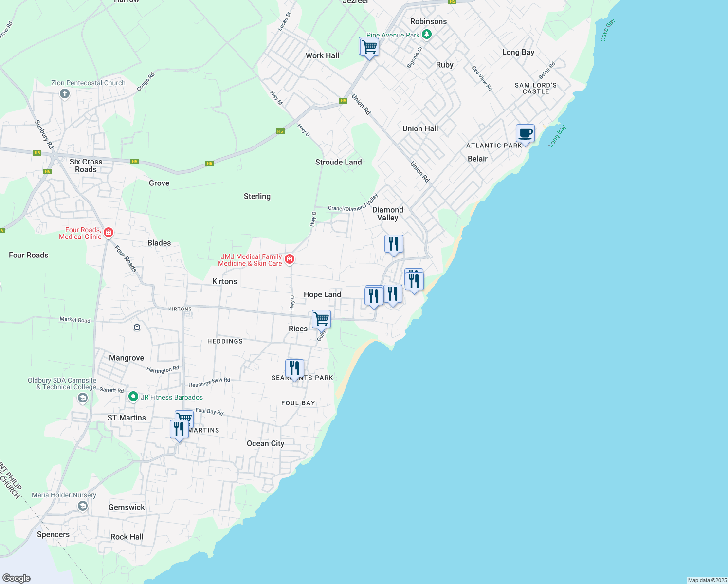Click the Long Bay neighborhood label
This screenshot has width=728, height=584.
pyautogui.click(x=518, y=52)
